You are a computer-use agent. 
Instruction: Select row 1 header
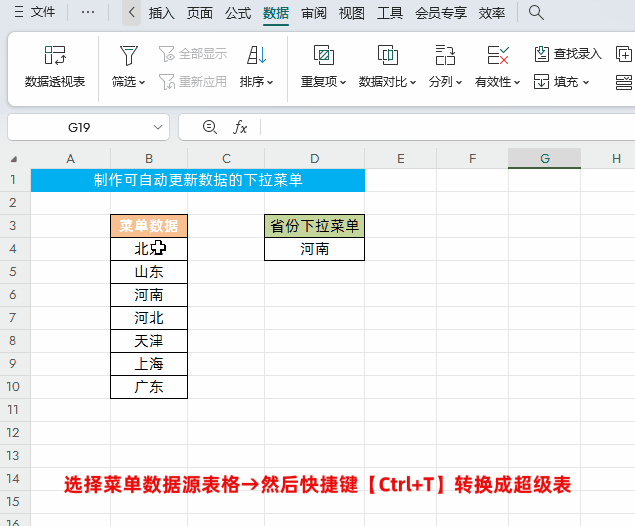tap(13, 179)
